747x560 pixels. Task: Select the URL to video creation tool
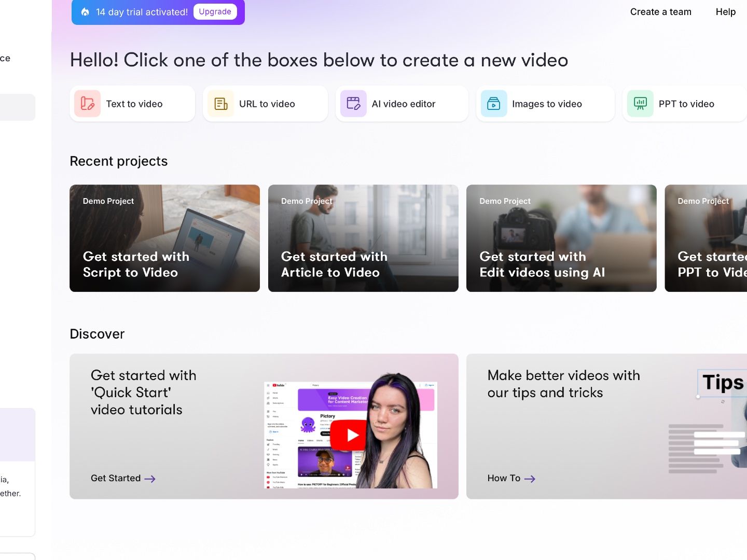tap(265, 103)
